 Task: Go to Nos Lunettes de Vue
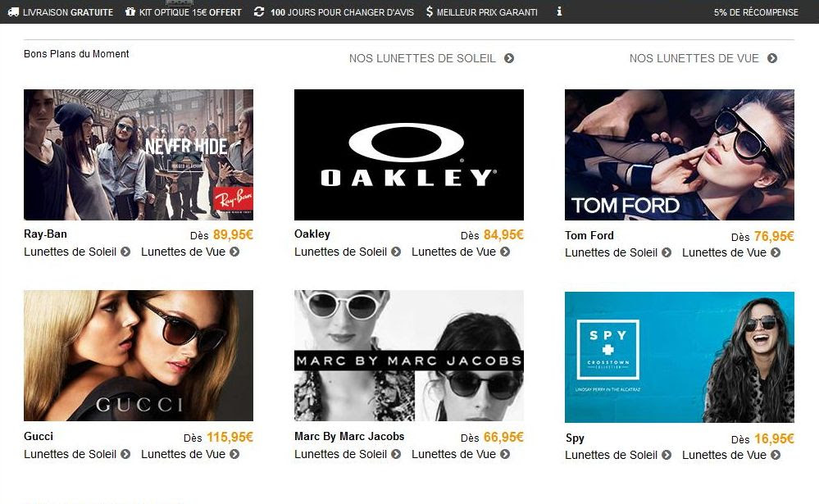click(x=694, y=58)
